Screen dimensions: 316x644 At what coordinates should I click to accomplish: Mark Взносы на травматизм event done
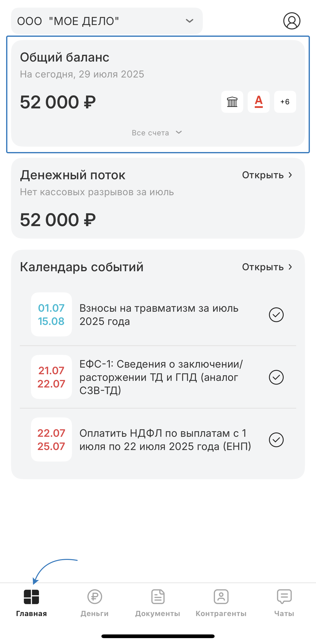[x=276, y=314]
